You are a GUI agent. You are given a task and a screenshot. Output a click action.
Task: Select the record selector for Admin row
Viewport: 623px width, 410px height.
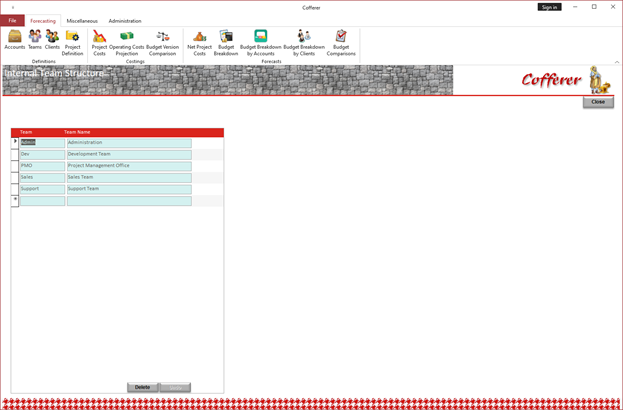15,143
